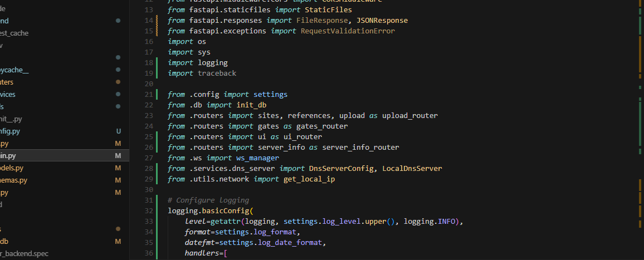Click the editor overview ruler scrollbar
The image size is (644, 260).
pos(640,130)
